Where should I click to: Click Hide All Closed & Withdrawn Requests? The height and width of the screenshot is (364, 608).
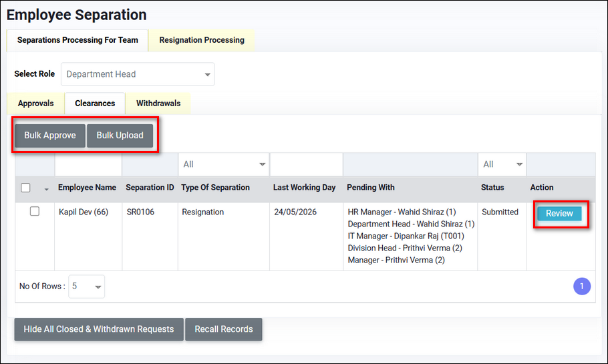point(99,329)
